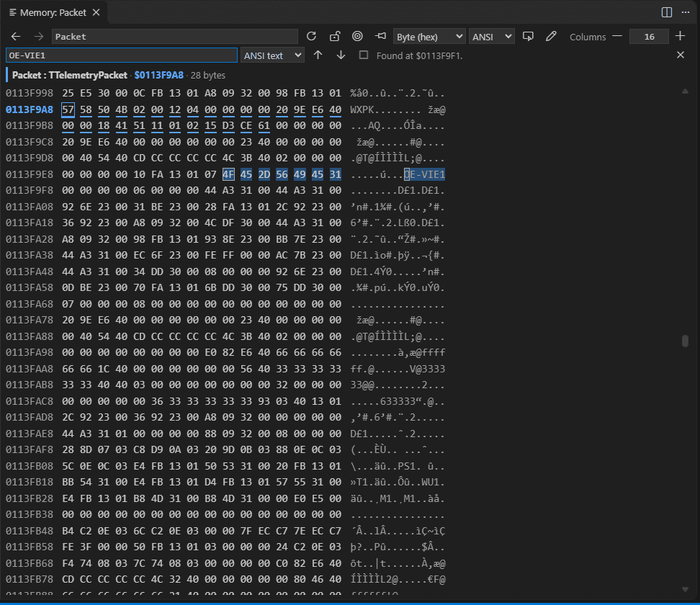
Task: Open the ANSI text search type dropdown
Action: (x=272, y=55)
